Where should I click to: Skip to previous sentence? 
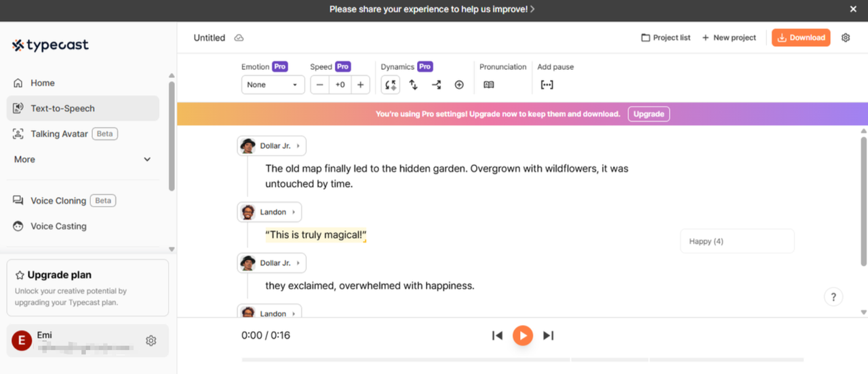point(497,335)
